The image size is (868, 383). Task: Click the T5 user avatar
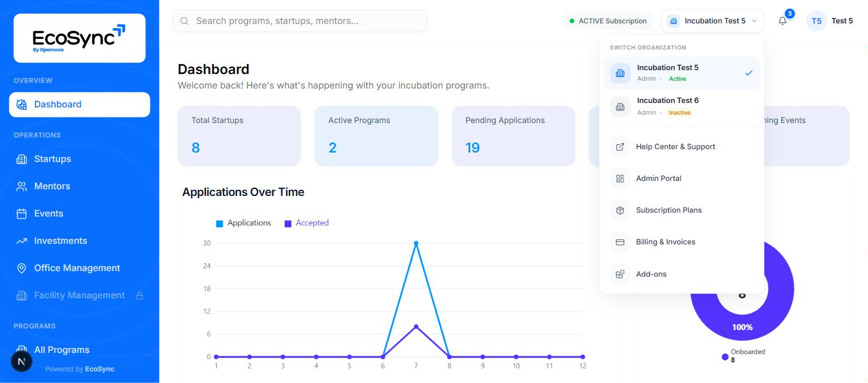tap(816, 21)
